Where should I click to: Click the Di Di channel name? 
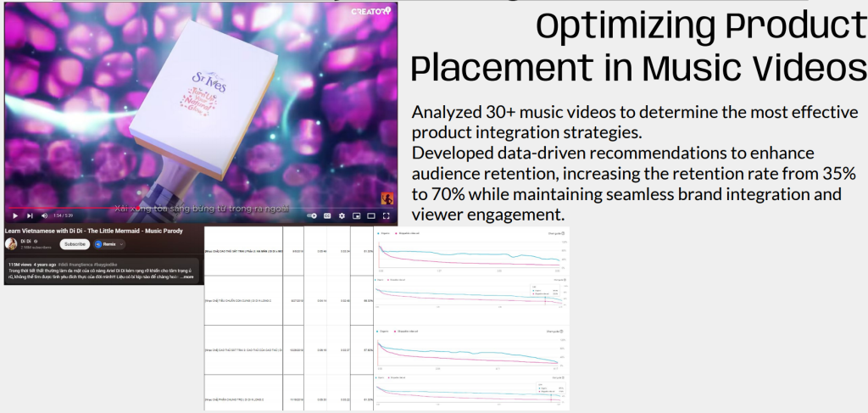(25, 242)
